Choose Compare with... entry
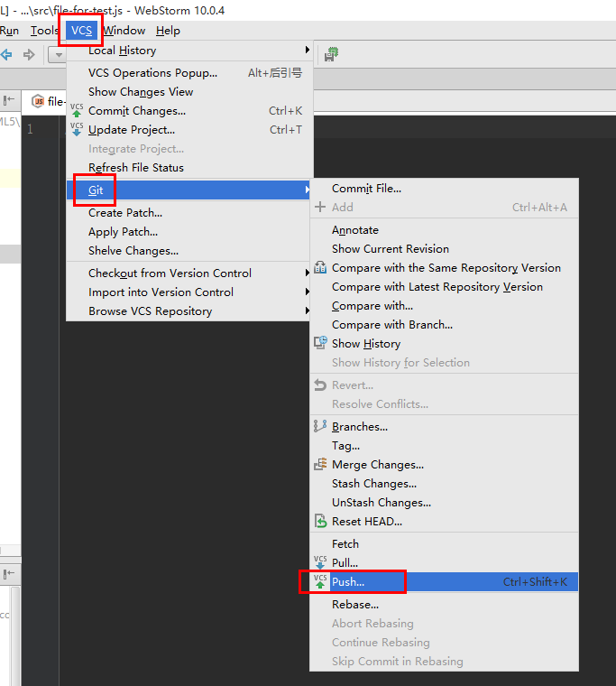616x686 pixels. pos(444,305)
